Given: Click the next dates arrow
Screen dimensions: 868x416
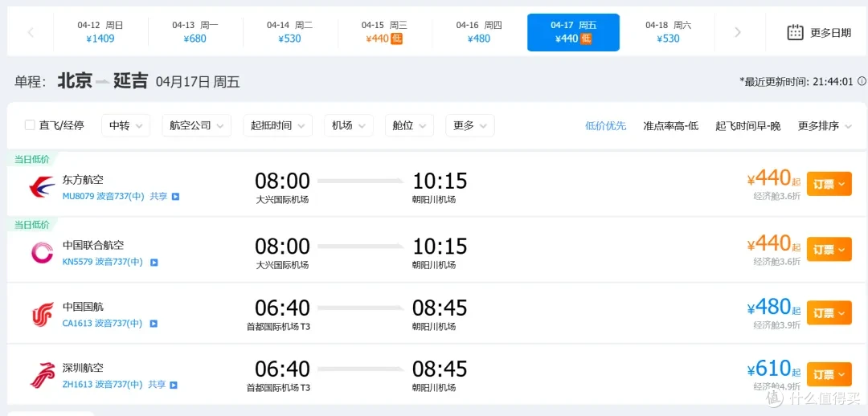Looking at the screenshot, I should click(737, 32).
